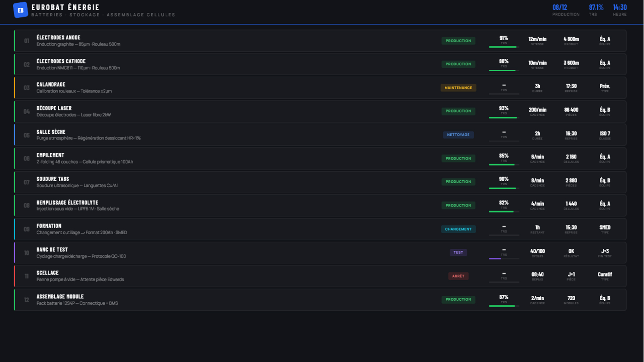Click the 14:30 heure clock display
Screen dimensions: 644x362
point(620,8)
